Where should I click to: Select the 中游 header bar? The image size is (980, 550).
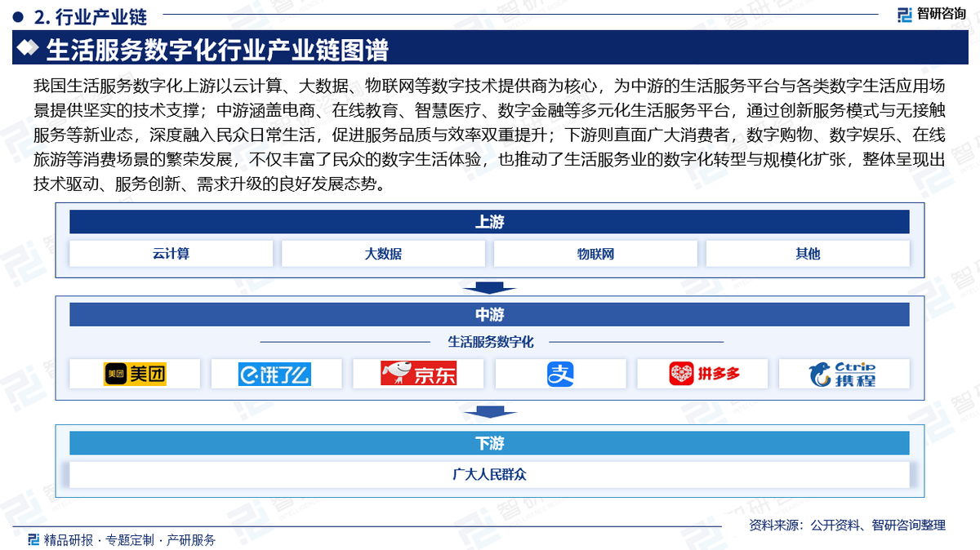point(489,315)
